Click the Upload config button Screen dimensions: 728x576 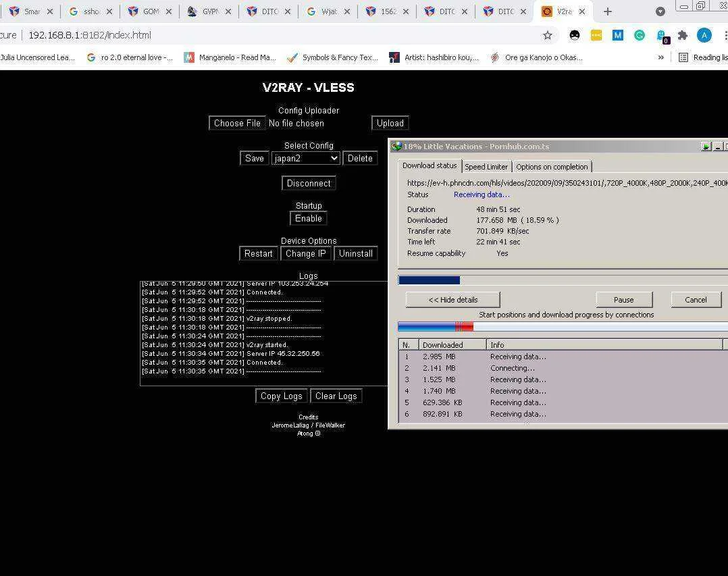point(390,123)
